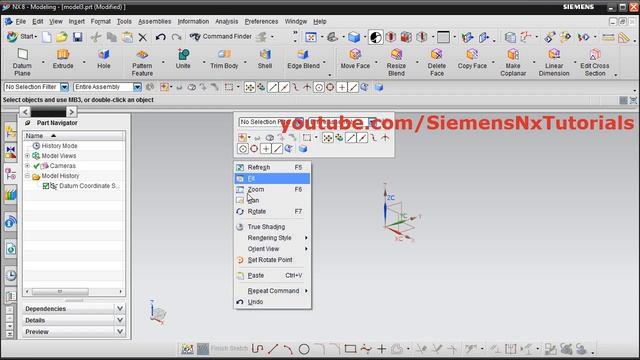The height and width of the screenshot is (360, 640).
Task: Click Paste in the context menu
Action: click(272, 276)
